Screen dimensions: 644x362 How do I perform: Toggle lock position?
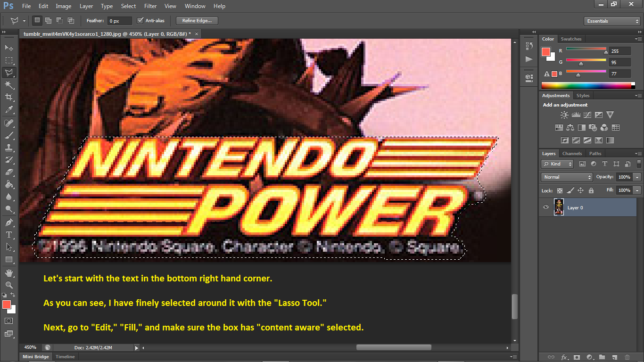coord(580,190)
